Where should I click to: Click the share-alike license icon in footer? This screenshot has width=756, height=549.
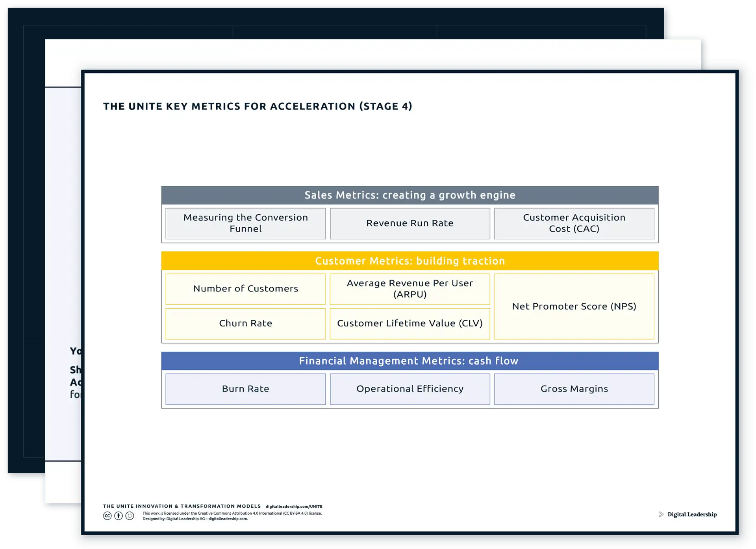click(130, 516)
